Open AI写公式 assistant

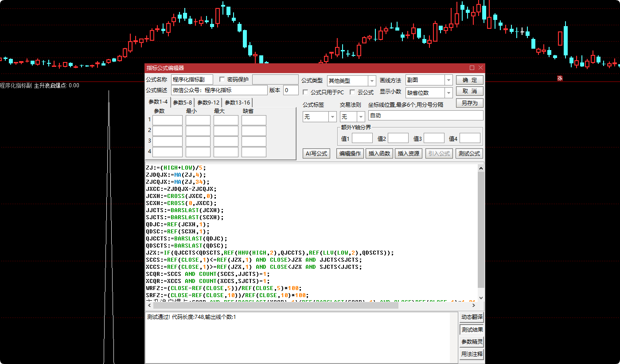point(316,153)
